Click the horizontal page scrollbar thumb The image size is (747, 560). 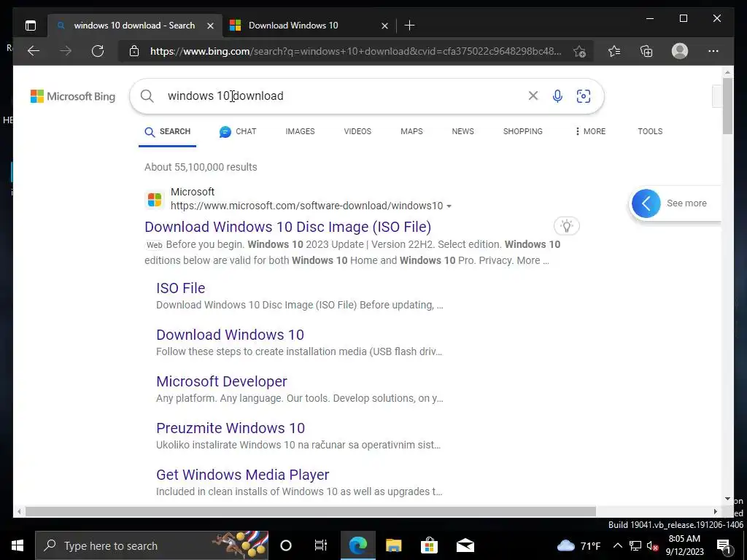pyautogui.click(x=311, y=511)
